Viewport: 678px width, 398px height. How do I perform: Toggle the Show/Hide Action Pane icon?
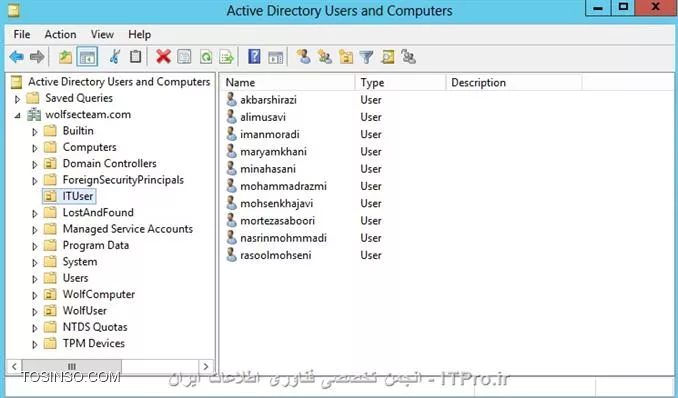coord(275,57)
